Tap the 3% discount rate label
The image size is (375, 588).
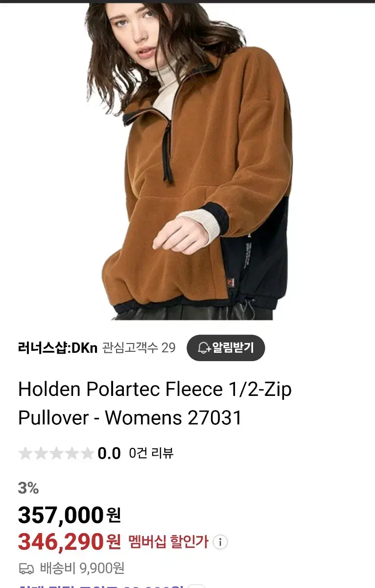[x=28, y=488]
